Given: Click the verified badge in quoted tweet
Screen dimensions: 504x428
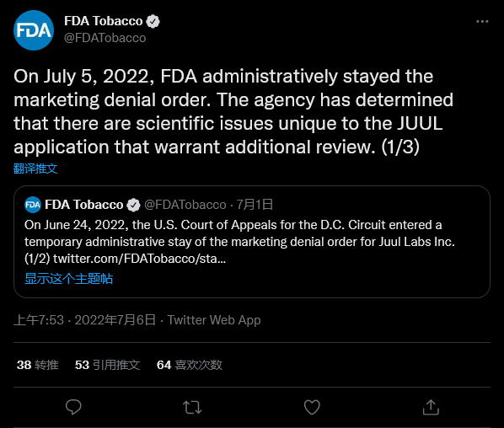Looking at the screenshot, I should point(133,205).
